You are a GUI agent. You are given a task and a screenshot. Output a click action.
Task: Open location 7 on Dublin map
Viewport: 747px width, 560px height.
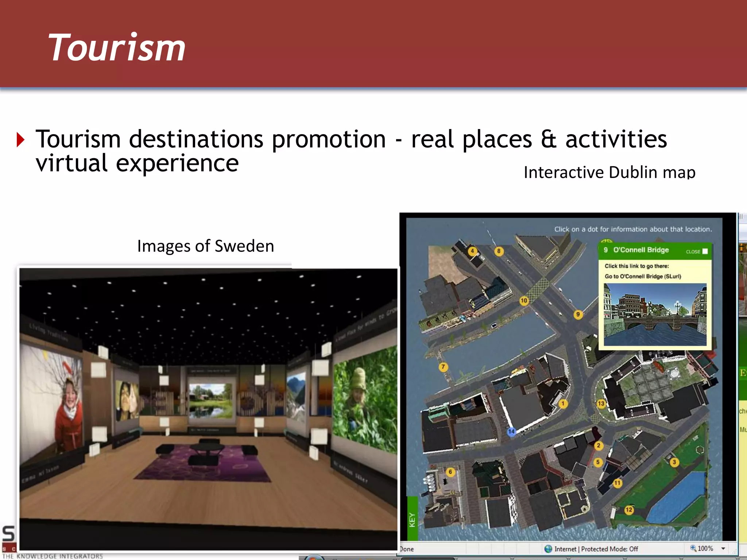443,367
